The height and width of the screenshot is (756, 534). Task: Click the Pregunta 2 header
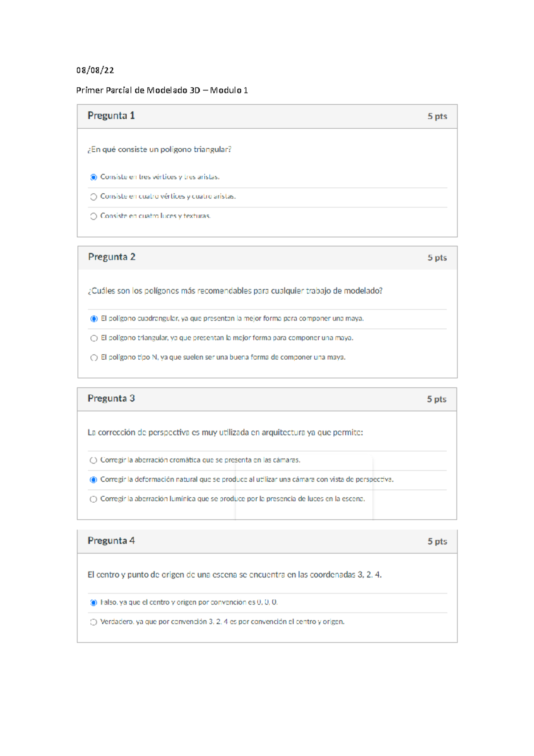point(111,257)
